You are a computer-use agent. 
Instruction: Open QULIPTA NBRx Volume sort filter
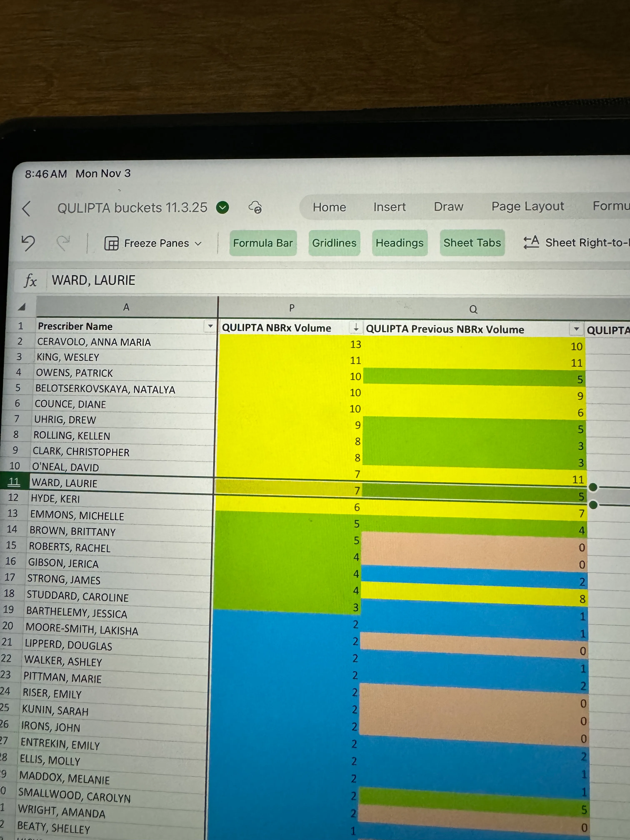[x=356, y=327]
